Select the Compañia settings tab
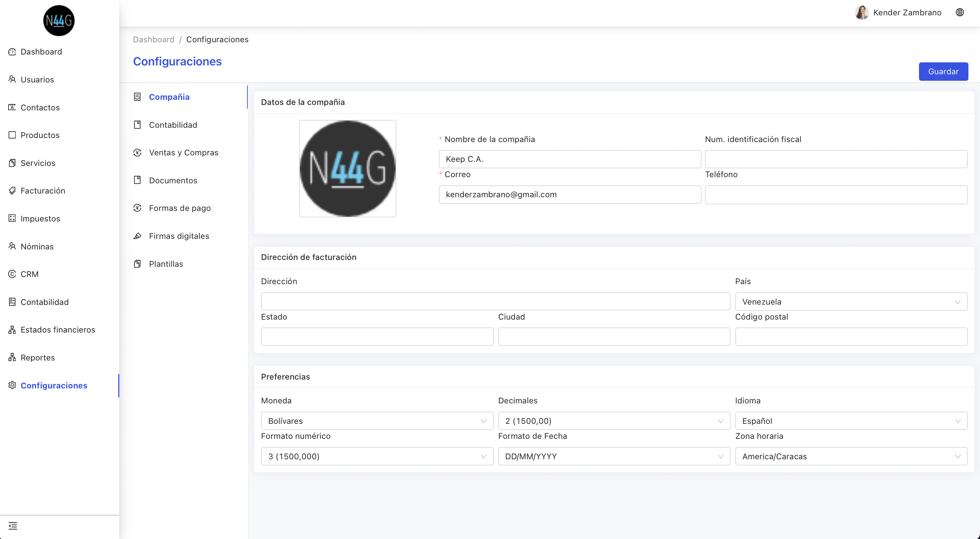This screenshot has height=539, width=980. [184, 97]
